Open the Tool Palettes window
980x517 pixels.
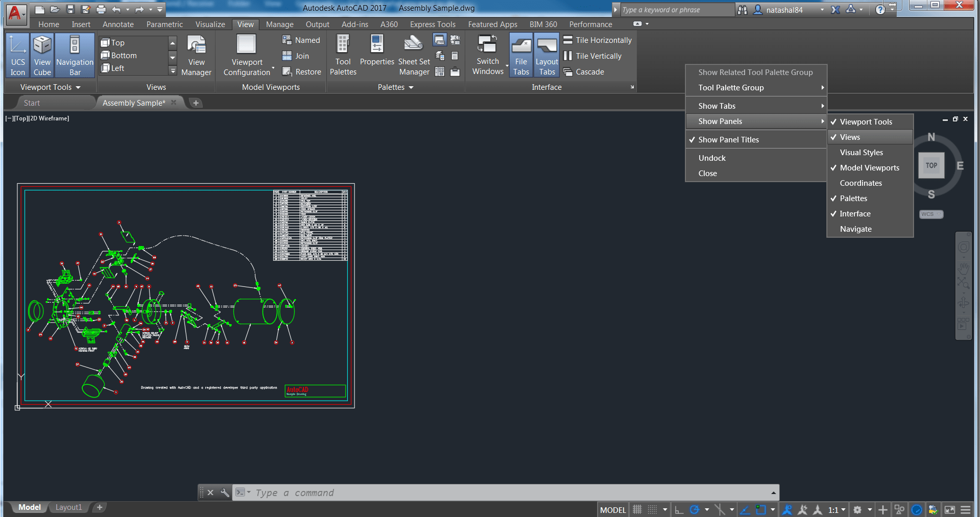[x=343, y=56]
